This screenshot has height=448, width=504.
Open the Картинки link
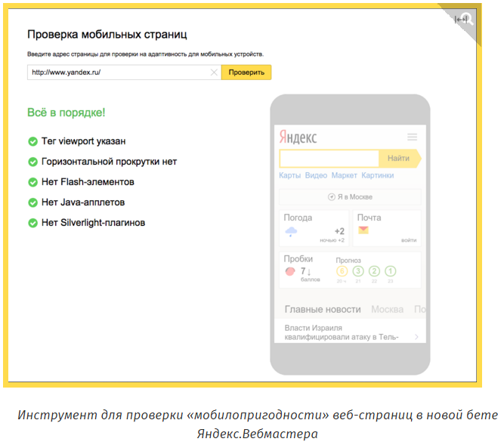tap(378, 175)
